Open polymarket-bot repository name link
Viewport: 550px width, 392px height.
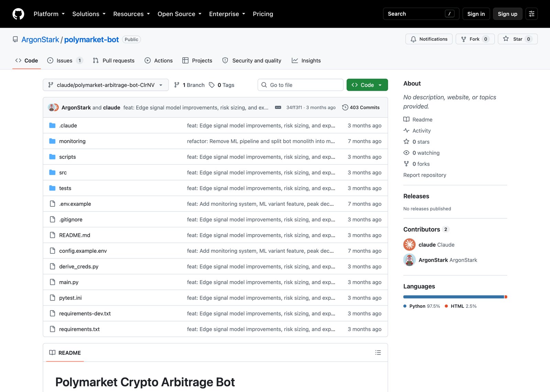click(91, 40)
